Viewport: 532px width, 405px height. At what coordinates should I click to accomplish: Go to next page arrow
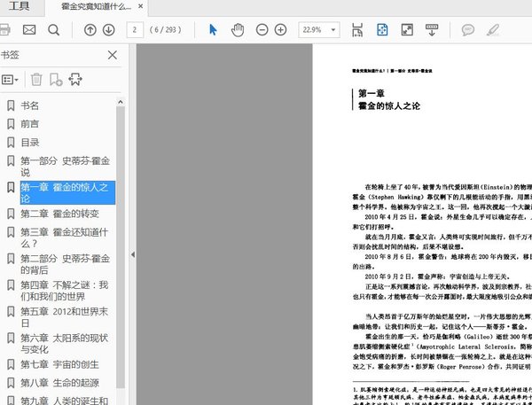click(x=110, y=30)
